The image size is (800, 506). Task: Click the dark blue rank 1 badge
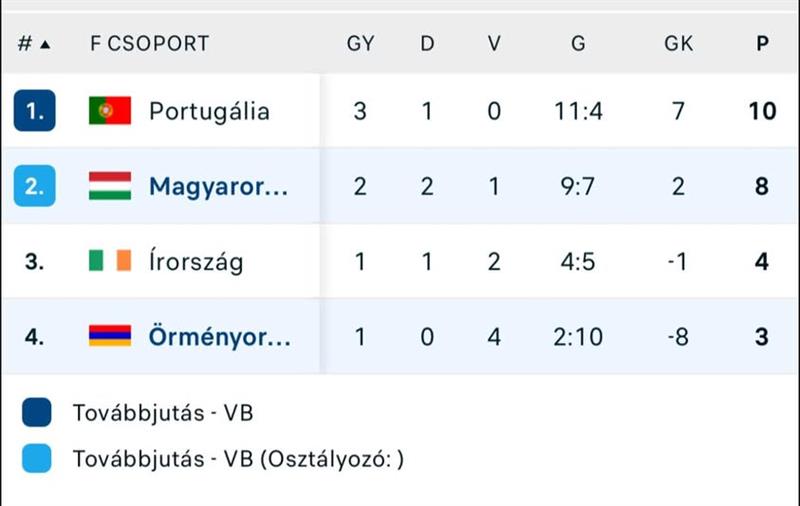tap(34, 110)
